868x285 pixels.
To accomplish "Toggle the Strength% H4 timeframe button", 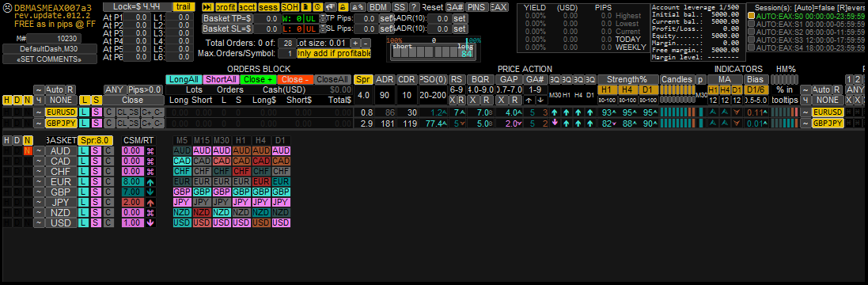I will 628,89.
